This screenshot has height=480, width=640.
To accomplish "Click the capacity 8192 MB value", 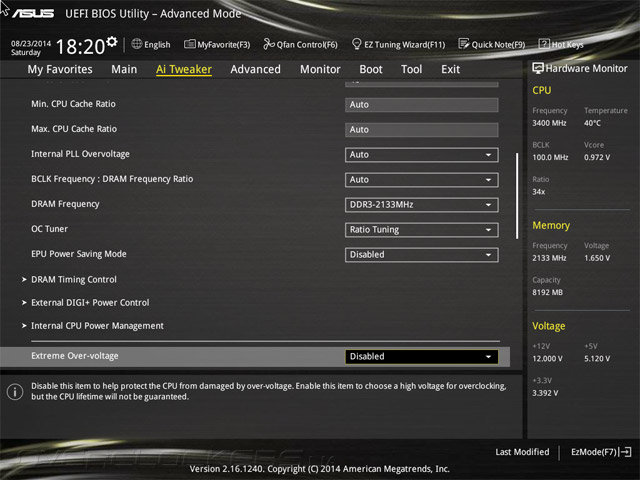I will [547, 292].
